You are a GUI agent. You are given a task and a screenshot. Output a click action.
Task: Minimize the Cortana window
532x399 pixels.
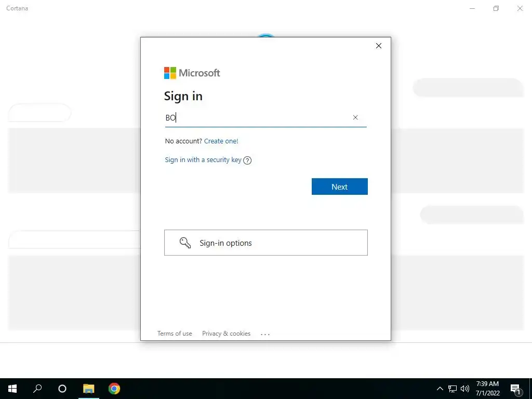pos(472,8)
